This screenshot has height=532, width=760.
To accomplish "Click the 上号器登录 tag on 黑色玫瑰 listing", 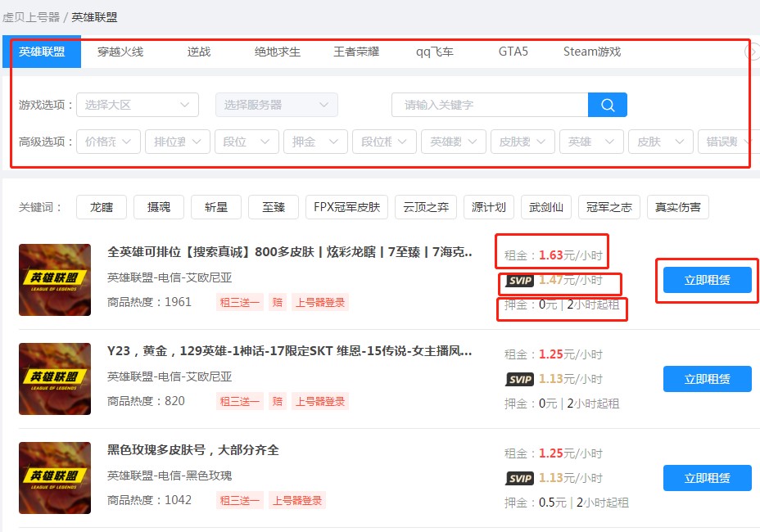I will coord(296,501).
